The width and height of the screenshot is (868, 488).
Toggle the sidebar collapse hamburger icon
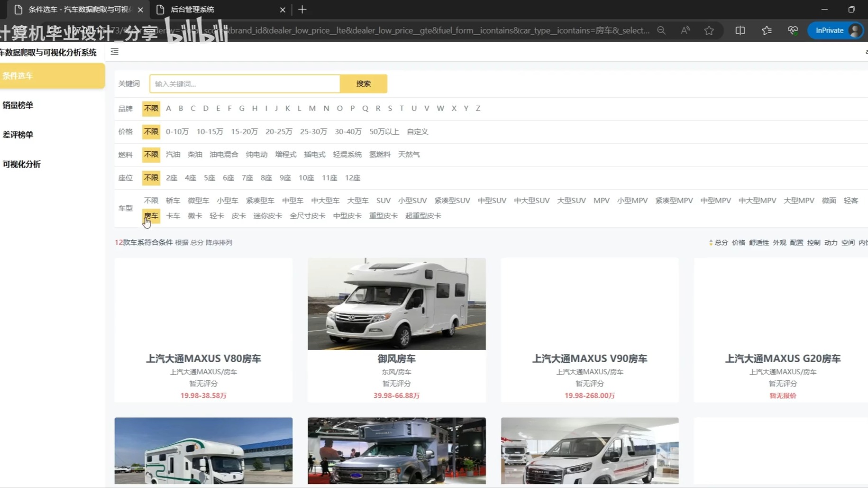[115, 52]
